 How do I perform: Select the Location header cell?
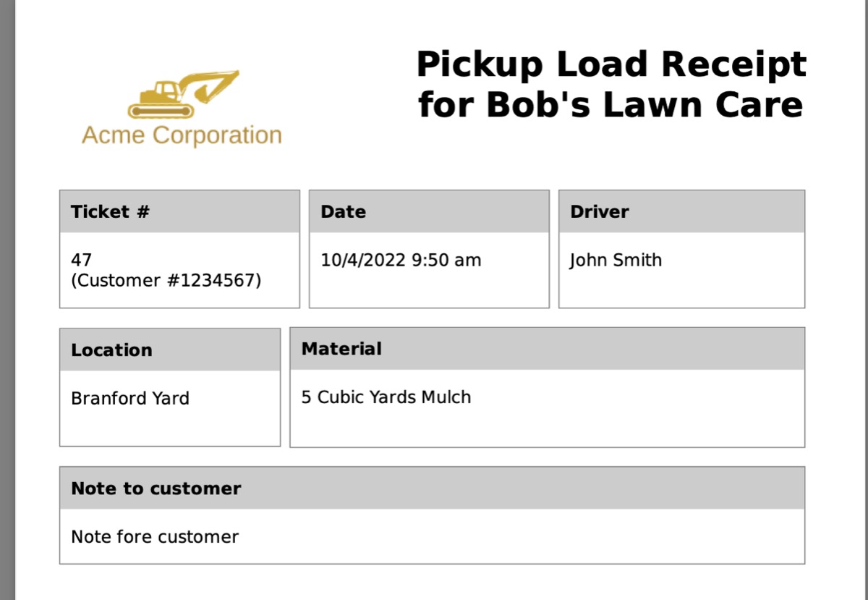(x=170, y=350)
